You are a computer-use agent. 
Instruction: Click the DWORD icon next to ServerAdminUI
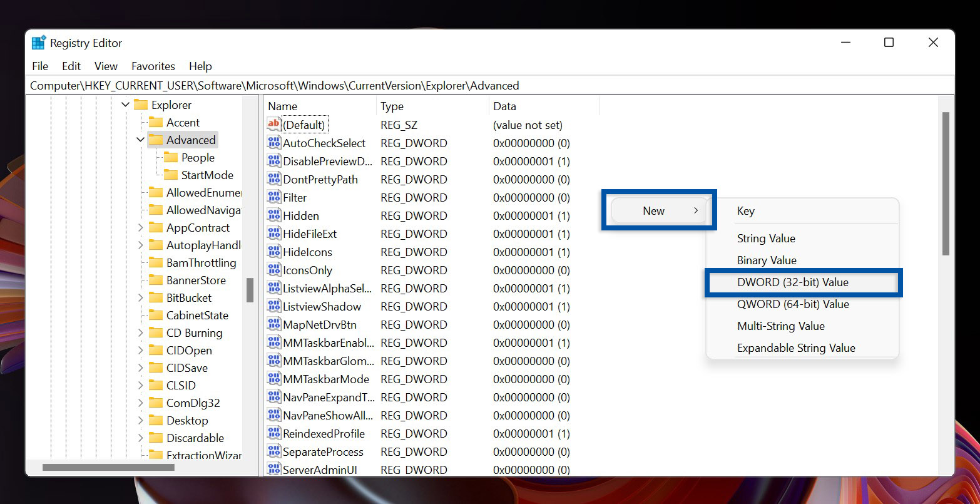[273, 470]
